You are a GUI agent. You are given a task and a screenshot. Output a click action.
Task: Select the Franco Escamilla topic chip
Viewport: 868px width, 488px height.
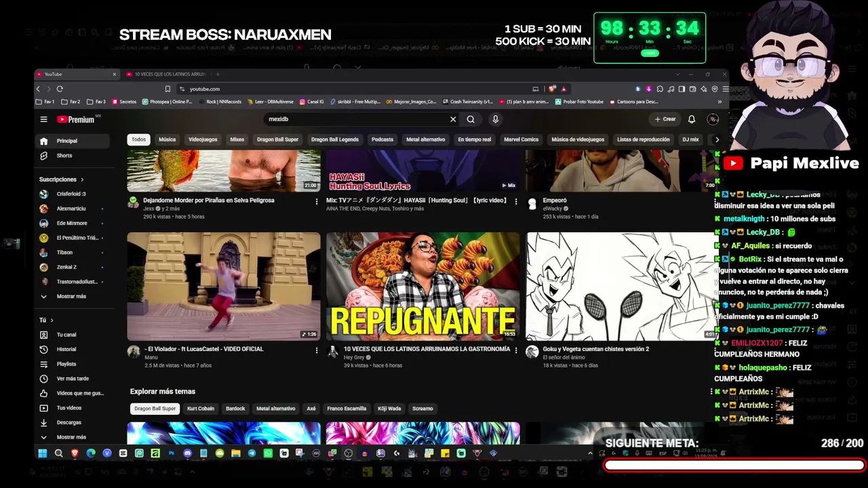(x=347, y=409)
